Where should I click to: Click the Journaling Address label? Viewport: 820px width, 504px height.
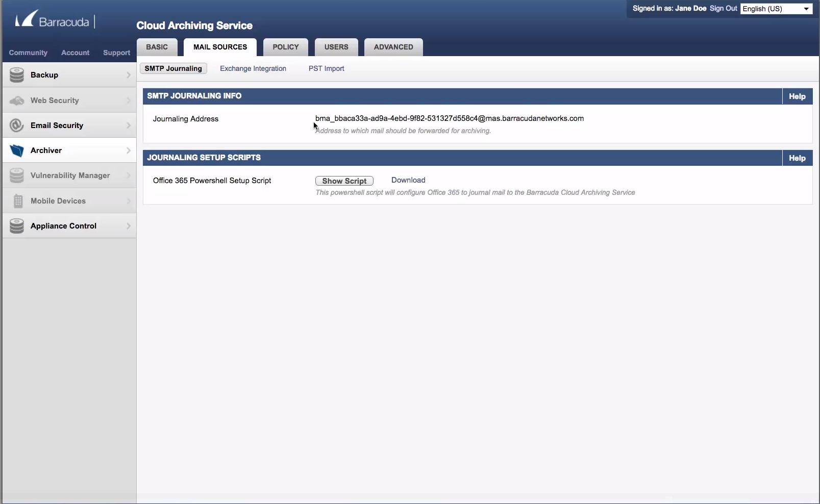186,119
